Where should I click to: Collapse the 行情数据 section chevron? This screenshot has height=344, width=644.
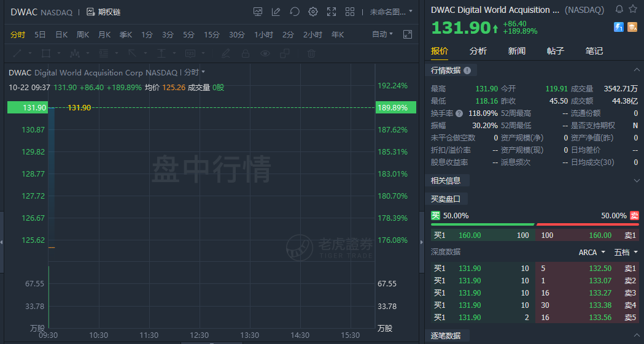coord(637,70)
